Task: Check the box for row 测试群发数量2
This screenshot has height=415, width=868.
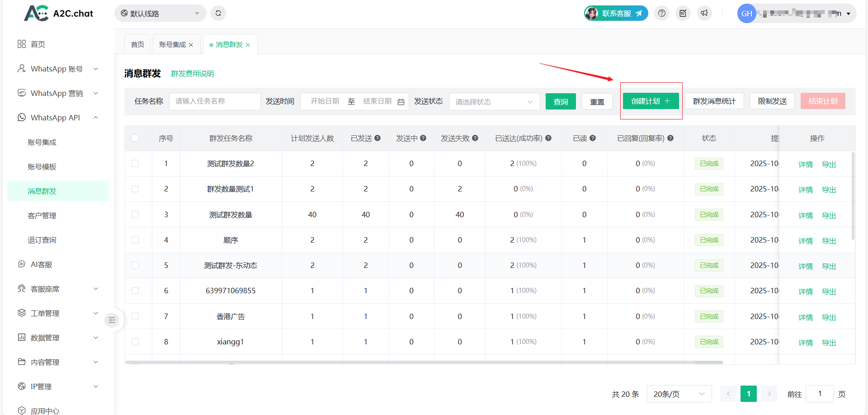Action: point(135,163)
